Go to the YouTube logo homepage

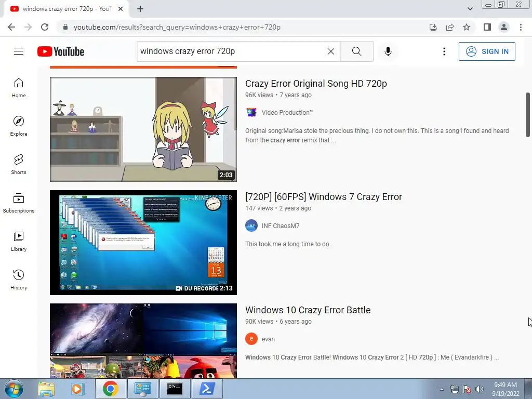click(x=61, y=51)
